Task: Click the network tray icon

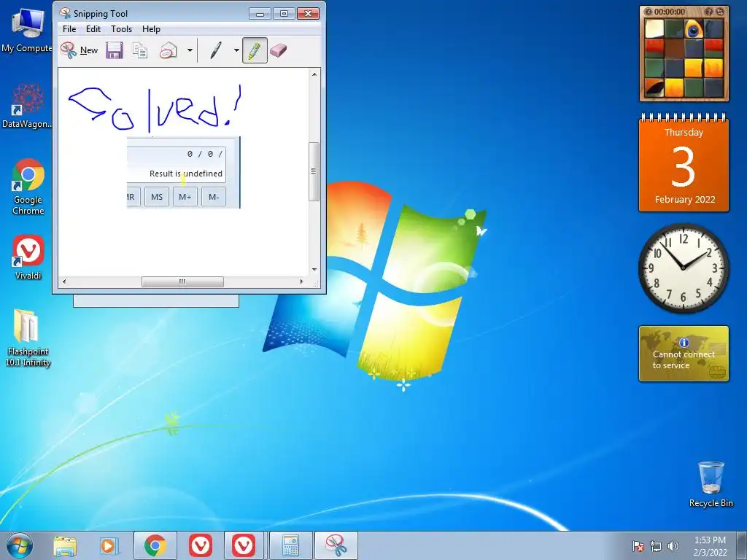Action: (656, 546)
